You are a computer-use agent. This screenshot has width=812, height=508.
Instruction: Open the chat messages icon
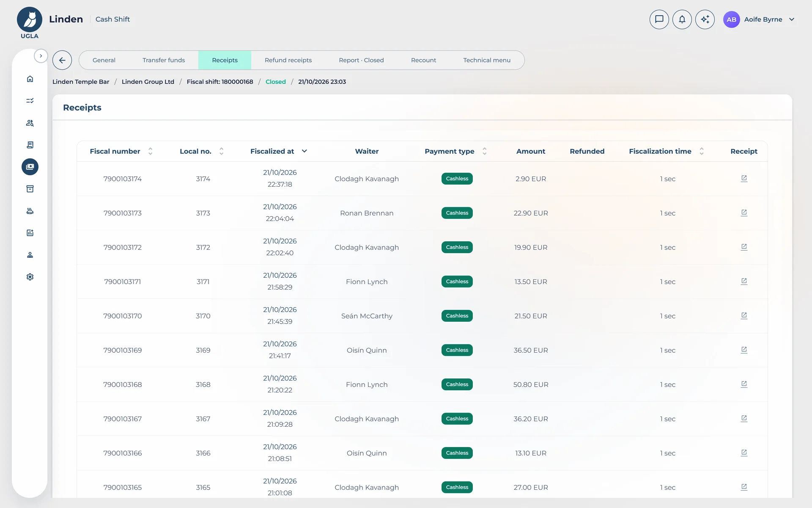click(x=659, y=19)
